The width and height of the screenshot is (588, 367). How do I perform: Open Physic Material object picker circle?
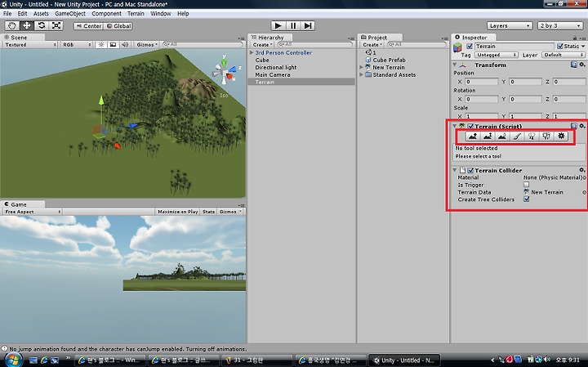584,177
